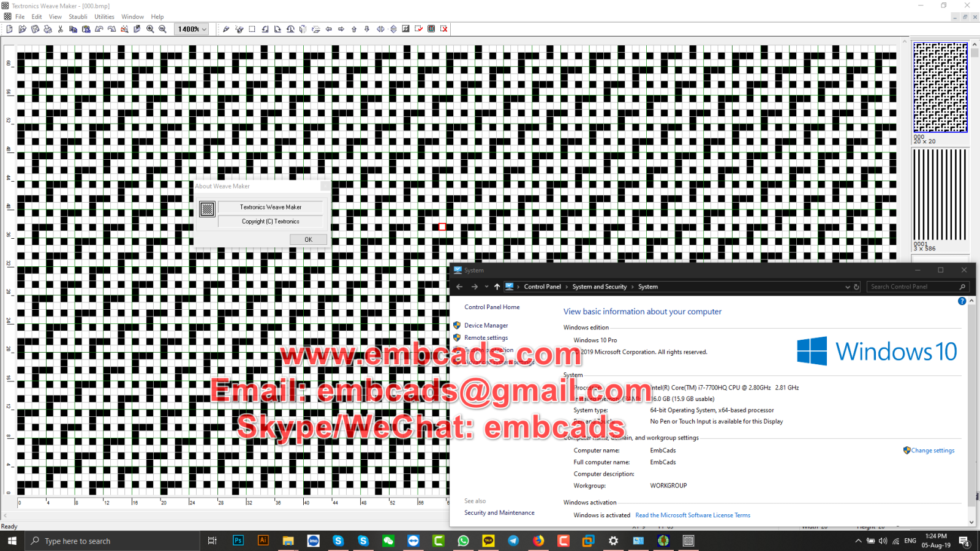Shift weave right with the right arrow icon
Viewport: 980px width, 551px height.
pyautogui.click(x=342, y=29)
